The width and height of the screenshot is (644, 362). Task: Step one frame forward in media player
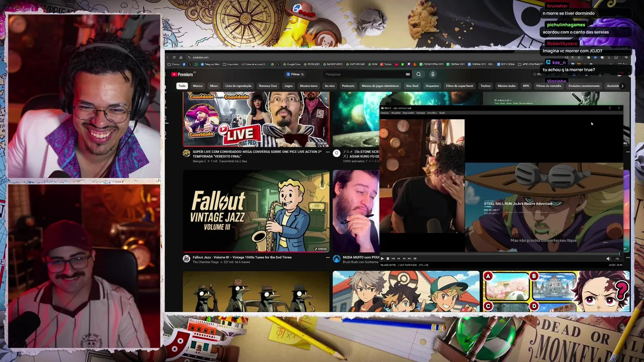pos(415,258)
